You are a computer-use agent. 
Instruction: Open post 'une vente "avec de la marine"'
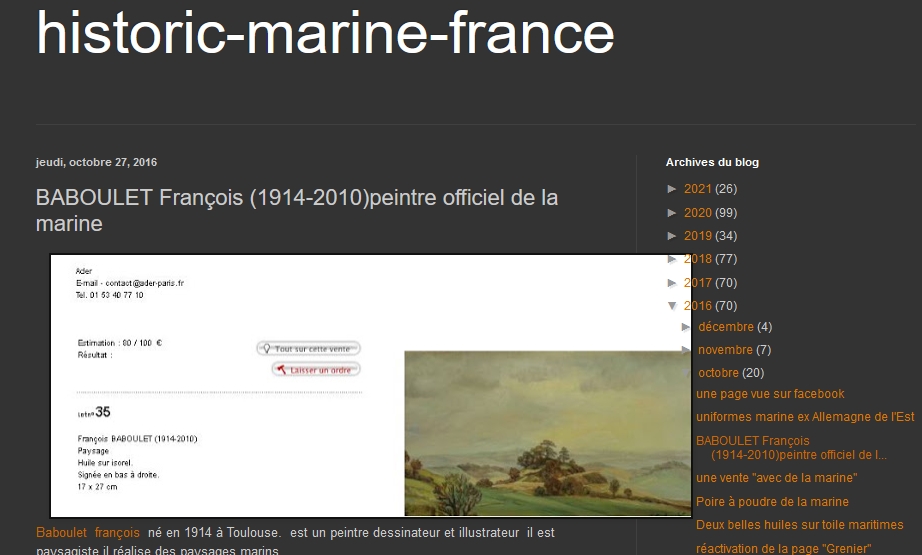776,478
